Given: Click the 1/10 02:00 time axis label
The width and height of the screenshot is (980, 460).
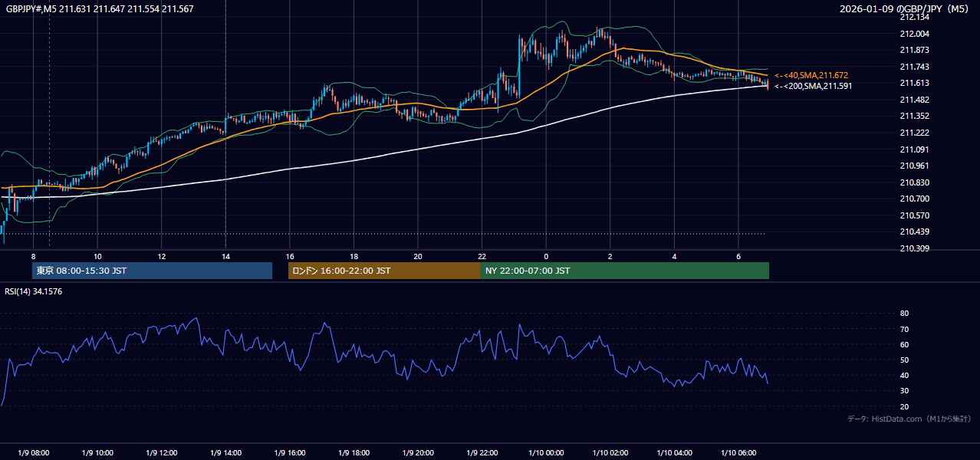Looking at the screenshot, I should click(x=610, y=453).
